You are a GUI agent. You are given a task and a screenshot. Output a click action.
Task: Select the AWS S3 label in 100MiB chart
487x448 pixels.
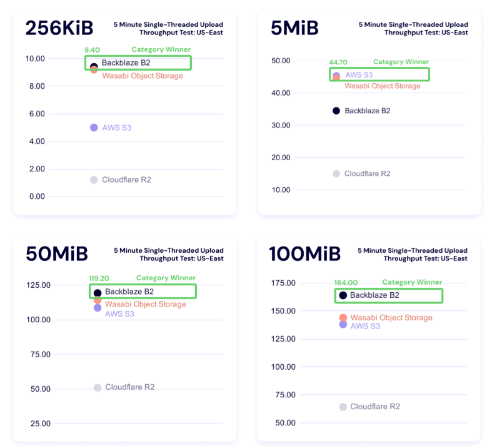point(365,327)
